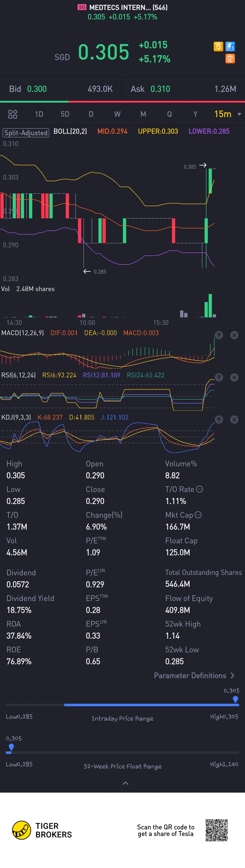Open T/O Rate info icon

pyautogui.click(x=200, y=489)
